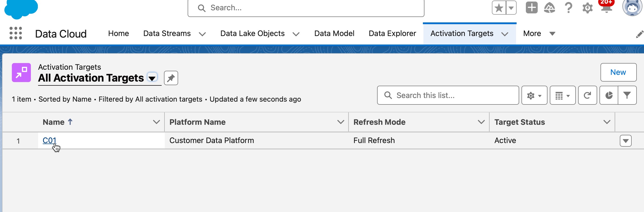644x212 pixels.
Task: Show the filters panel
Action: 627,95
